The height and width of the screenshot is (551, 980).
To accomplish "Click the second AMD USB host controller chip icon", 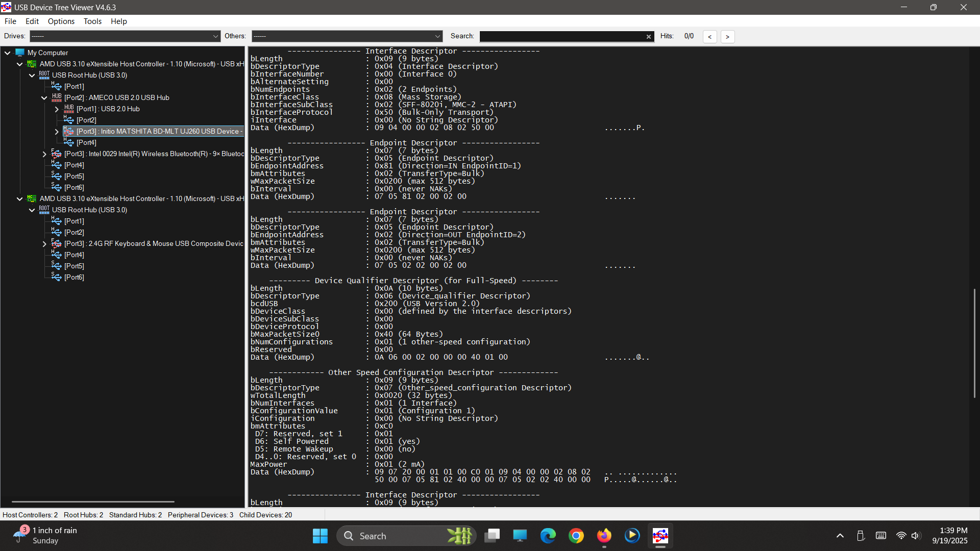I will pos(32,198).
